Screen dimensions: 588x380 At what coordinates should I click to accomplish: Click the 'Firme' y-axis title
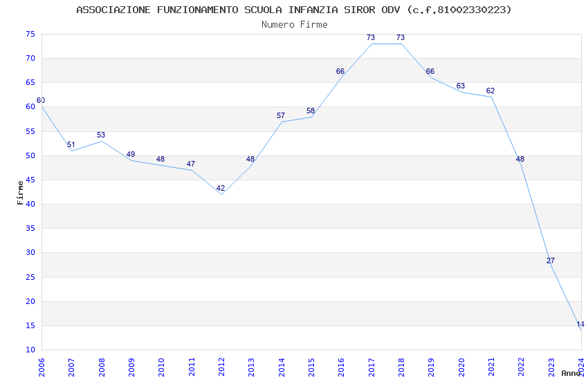pyautogui.click(x=20, y=192)
